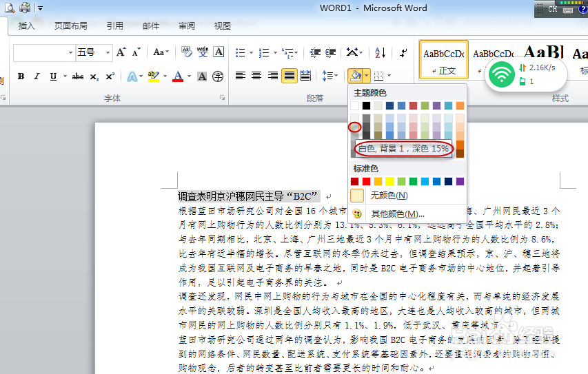Expand the customize quick access toolbar arrow

(x=40, y=8)
